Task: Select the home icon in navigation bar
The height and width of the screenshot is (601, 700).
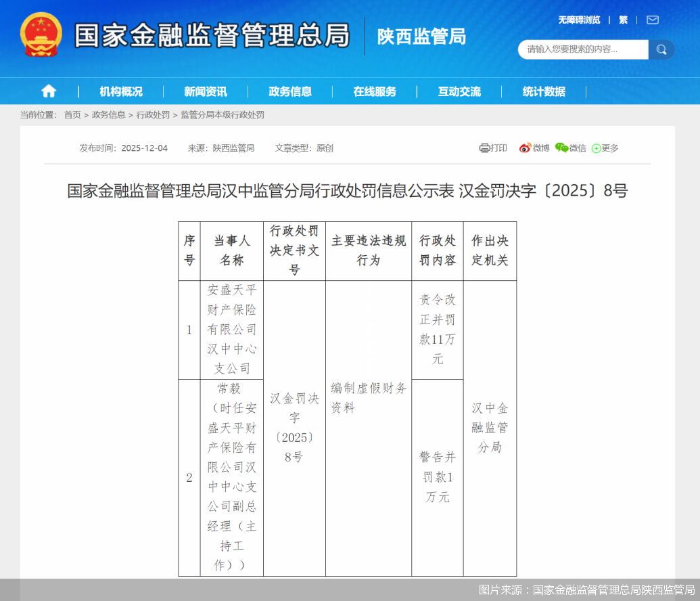Action: coord(47,91)
